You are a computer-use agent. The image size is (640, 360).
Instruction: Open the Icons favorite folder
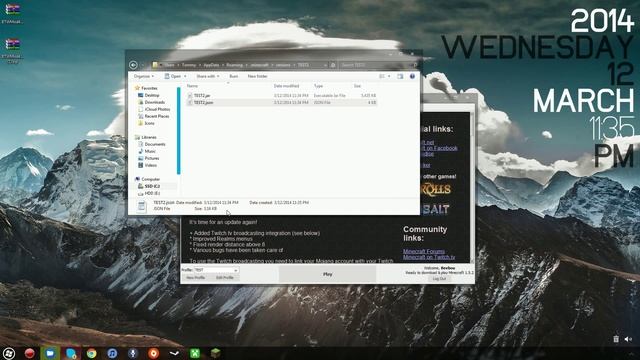pyautogui.click(x=149, y=123)
